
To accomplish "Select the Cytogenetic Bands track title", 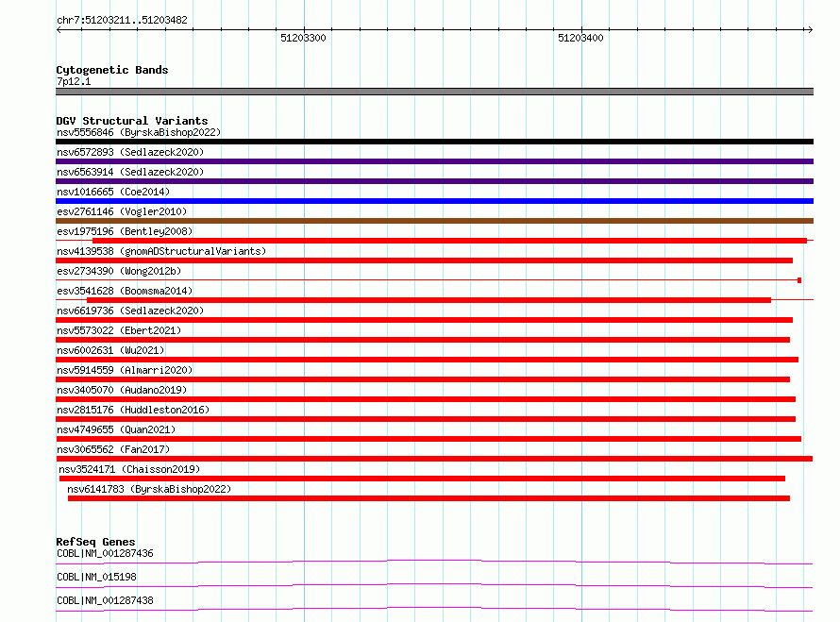I will pyautogui.click(x=112, y=70).
